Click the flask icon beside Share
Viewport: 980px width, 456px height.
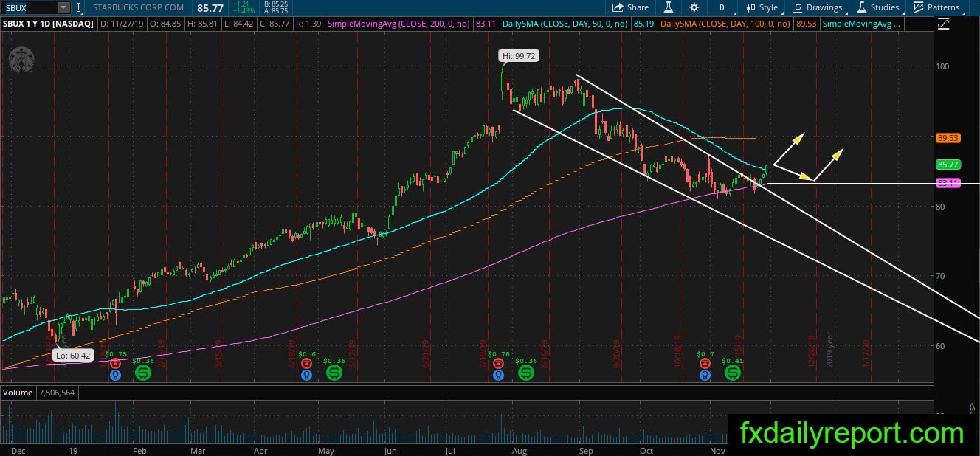tap(669, 7)
